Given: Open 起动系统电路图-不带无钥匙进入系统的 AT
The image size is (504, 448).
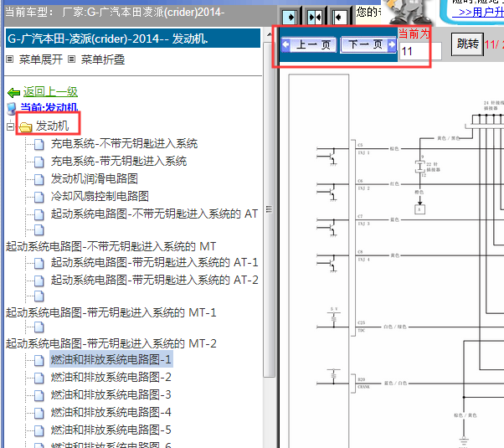Looking at the screenshot, I should 154,214.
